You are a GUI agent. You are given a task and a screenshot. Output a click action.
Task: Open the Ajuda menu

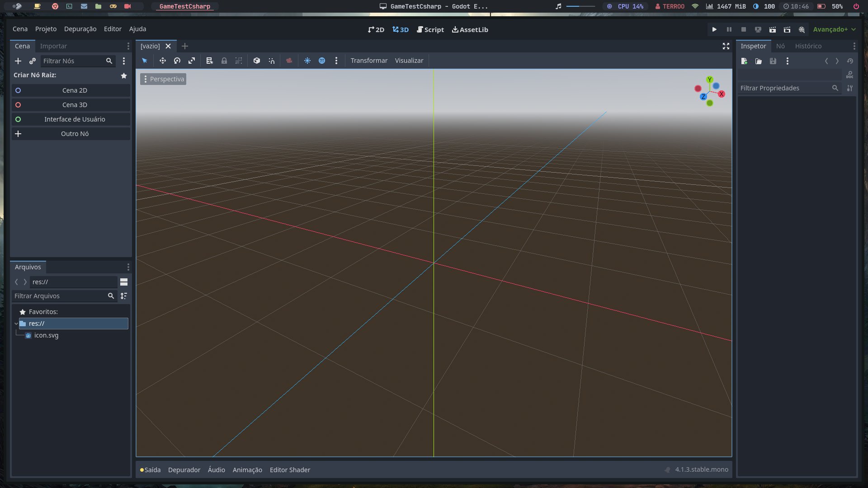137,29
